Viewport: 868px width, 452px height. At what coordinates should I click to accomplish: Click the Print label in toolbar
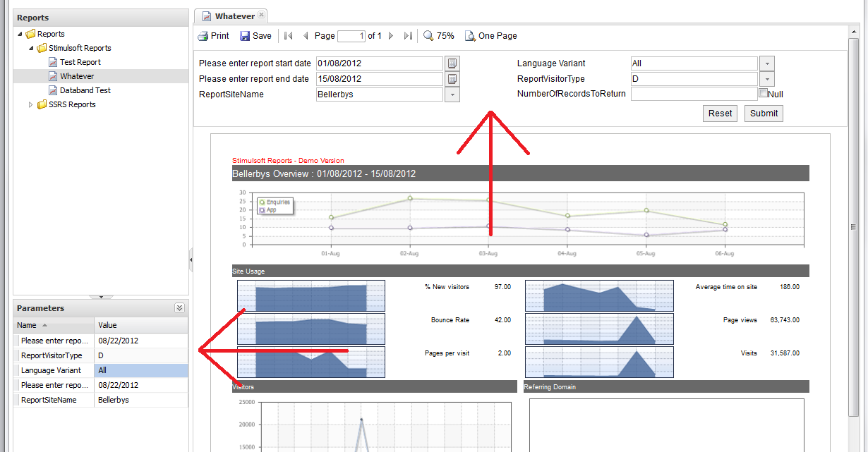220,36
